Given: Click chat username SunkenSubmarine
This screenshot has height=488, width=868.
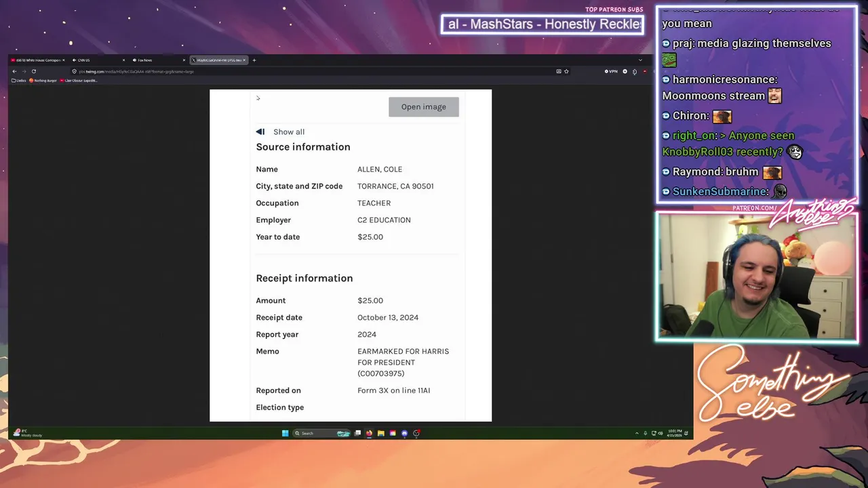Looking at the screenshot, I should [x=721, y=192].
